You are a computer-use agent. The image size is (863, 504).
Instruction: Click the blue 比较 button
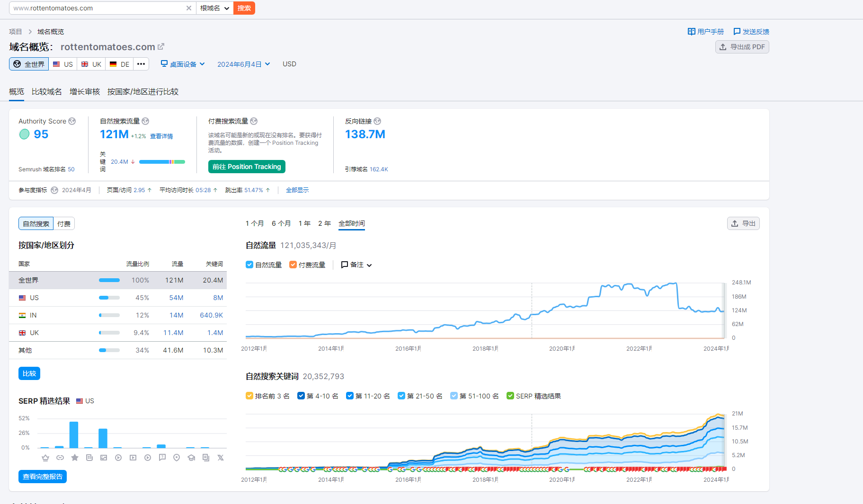pyautogui.click(x=29, y=373)
